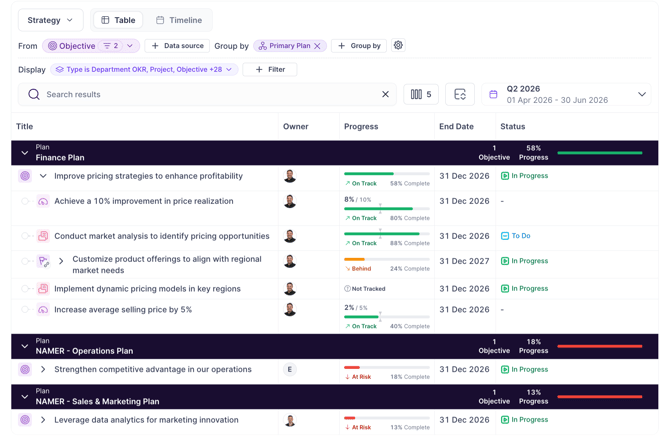Click the expand/collapse rows layout icon
Viewport: 670px width, 439px height.
point(460,94)
